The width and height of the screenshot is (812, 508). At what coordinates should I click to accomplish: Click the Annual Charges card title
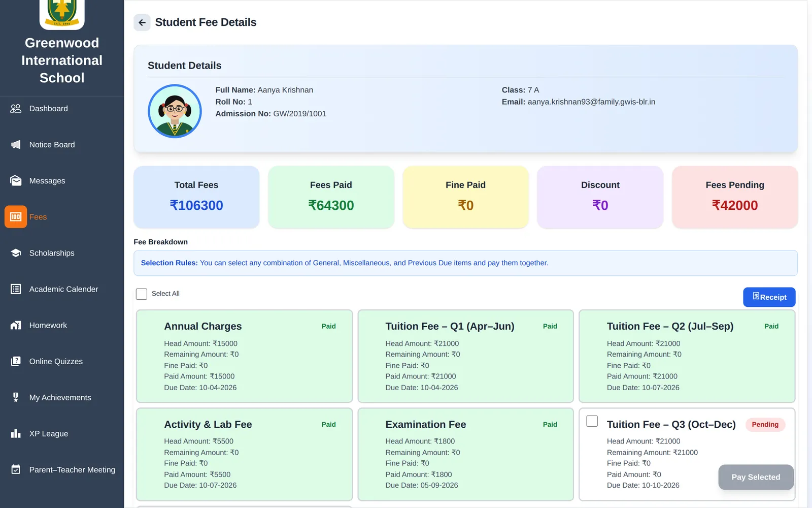(x=202, y=326)
